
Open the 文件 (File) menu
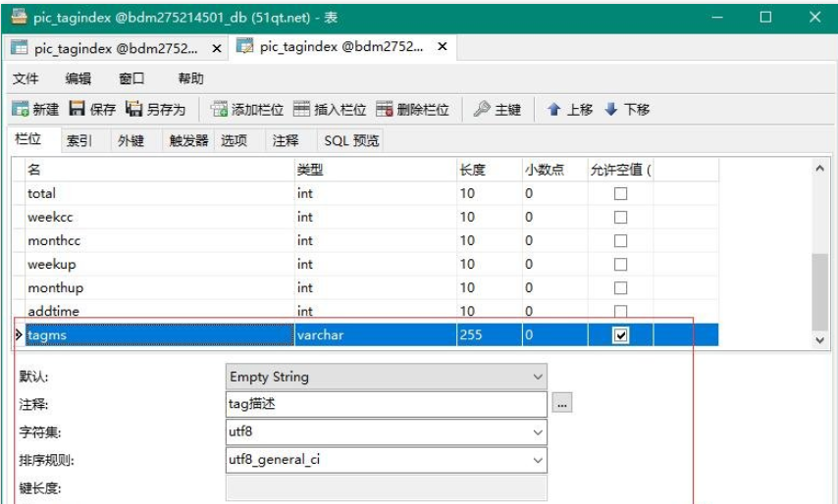click(x=26, y=78)
